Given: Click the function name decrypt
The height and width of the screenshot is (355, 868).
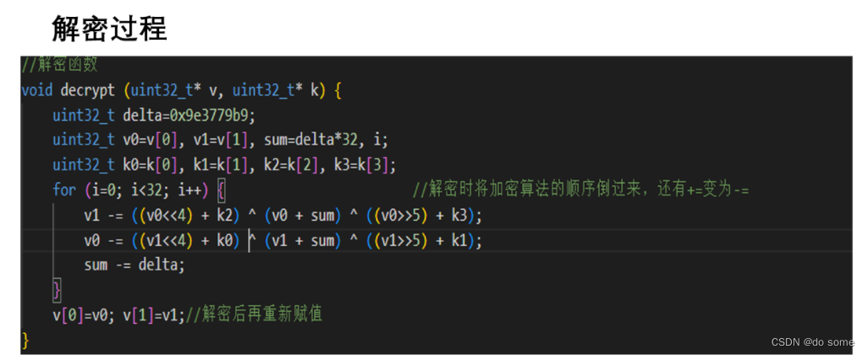Looking at the screenshot, I should tap(88, 90).
